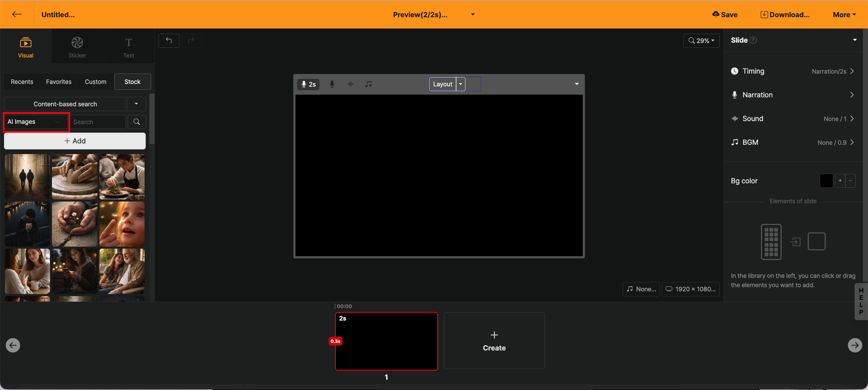Click the microphone icon on slide toolbar
The width and height of the screenshot is (868, 390).
click(x=332, y=84)
